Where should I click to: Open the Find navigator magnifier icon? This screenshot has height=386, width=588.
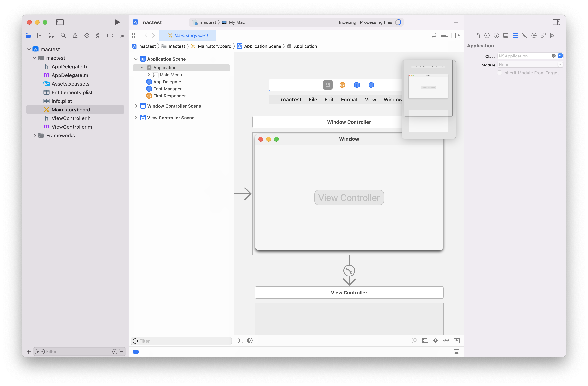(x=63, y=36)
